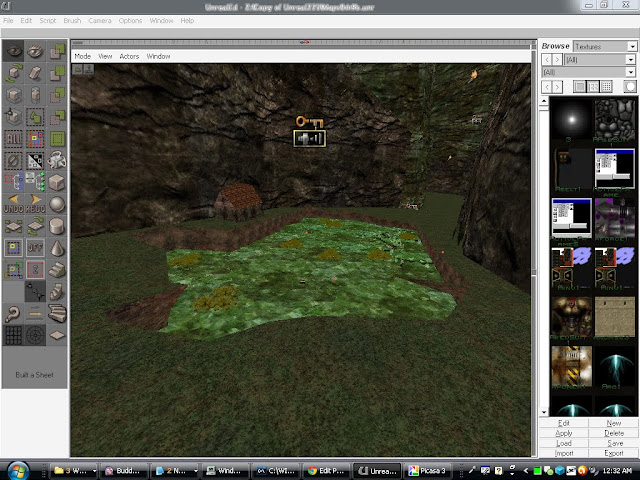Screen dimensions: 640x480
Task: Select the Sheer brush tool
Action: point(35,73)
